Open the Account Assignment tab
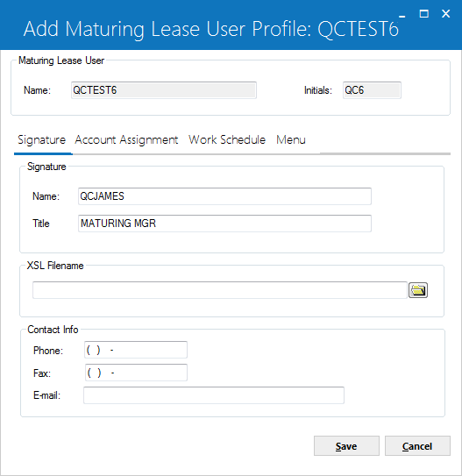Screen dimensions: 462x476 point(126,140)
